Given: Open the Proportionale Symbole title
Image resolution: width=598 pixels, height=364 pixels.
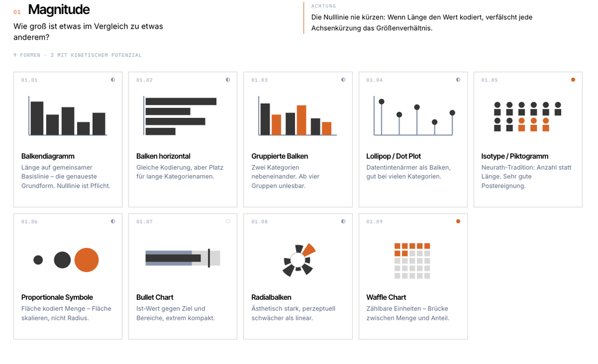Looking at the screenshot, I should (x=57, y=297).
